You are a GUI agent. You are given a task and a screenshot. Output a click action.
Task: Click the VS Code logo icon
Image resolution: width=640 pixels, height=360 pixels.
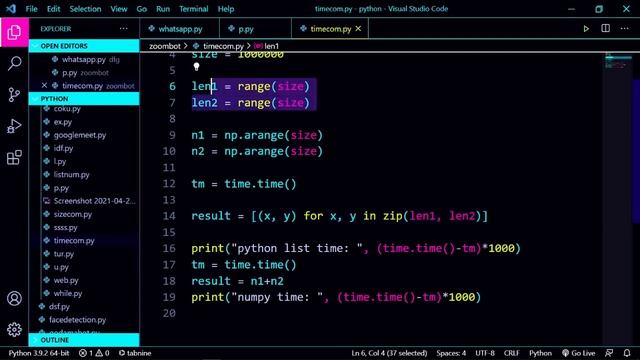point(11,9)
